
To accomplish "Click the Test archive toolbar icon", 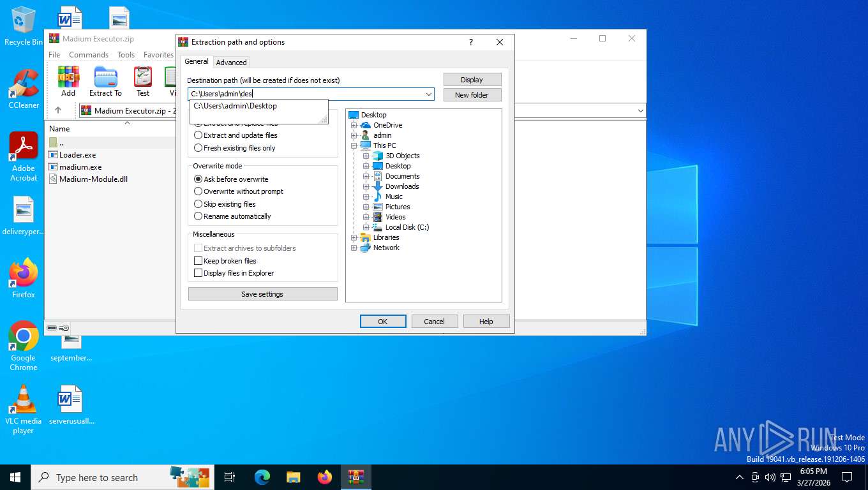I will 143,81.
